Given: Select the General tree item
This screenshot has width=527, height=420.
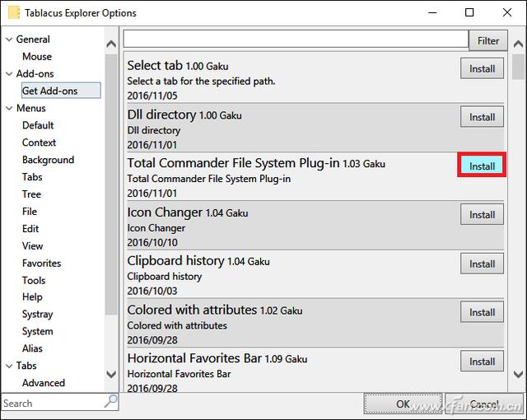Looking at the screenshot, I should pyautogui.click(x=33, y=40).
